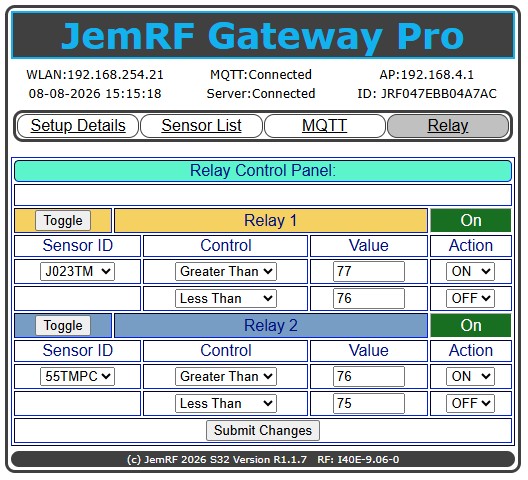Select the Relay tab
Image resolution: width=528 pixels, height=480 pixels.
pyautogui.click(x=448, y=126)
